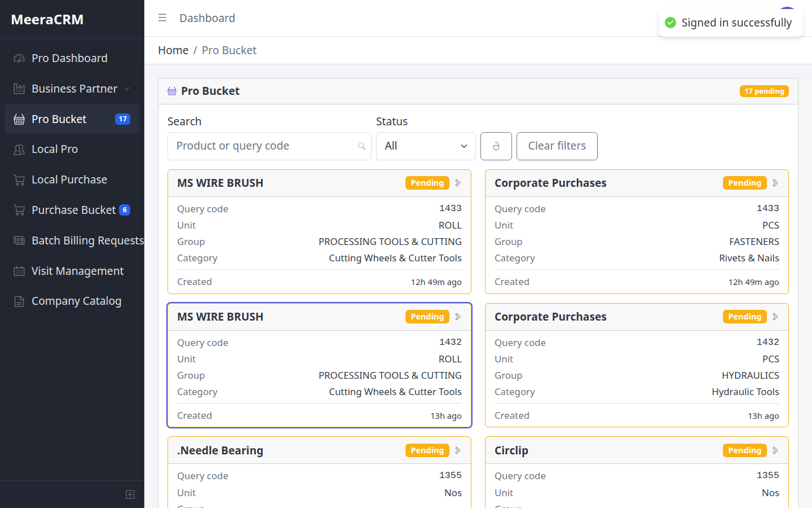Click the search magnifier icon

click(362, 146)
